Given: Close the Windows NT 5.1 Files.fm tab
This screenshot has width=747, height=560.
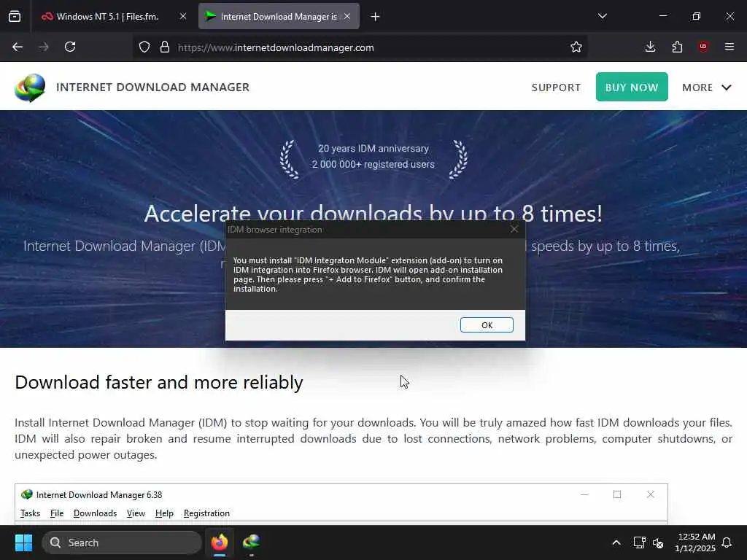Looking at the screenshot, I should click(183, 16).
